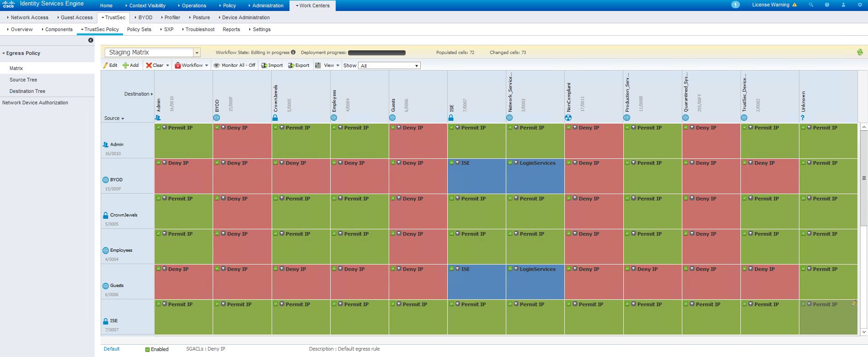
Task: Click the Workflow State info icon
Action: 293,52
